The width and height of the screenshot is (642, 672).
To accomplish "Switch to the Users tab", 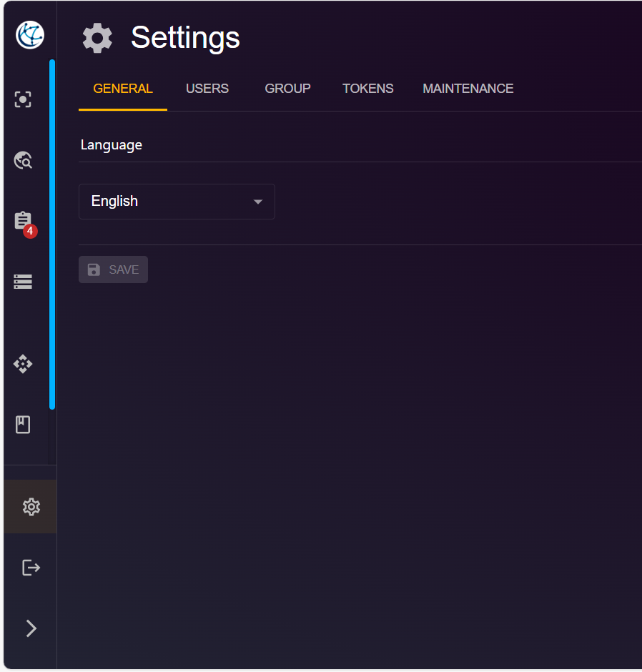I will click(207, 89).
